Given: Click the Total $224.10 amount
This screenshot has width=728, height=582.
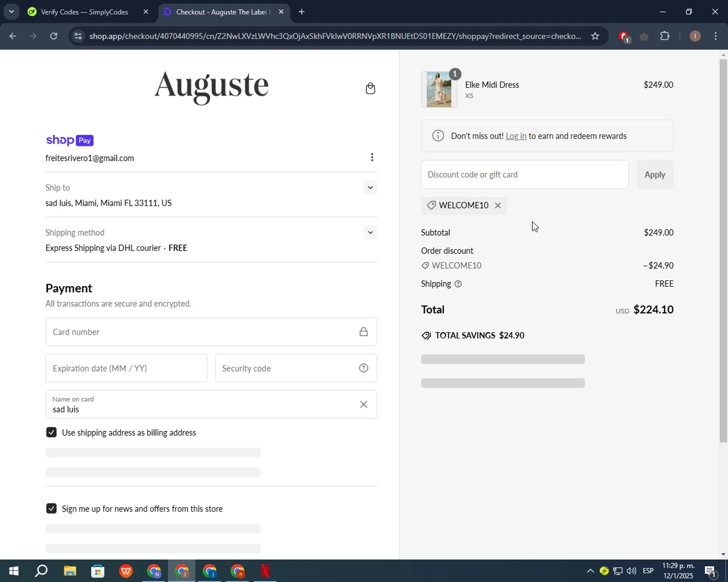Looking at the screenshot, I should click(x=653, y=309).
